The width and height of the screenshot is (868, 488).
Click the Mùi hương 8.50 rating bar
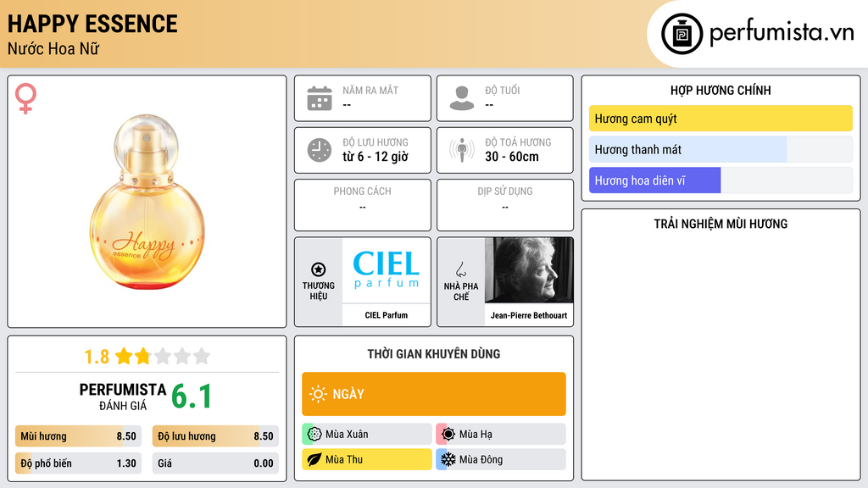pyautogui.click(x=78, y=436)
